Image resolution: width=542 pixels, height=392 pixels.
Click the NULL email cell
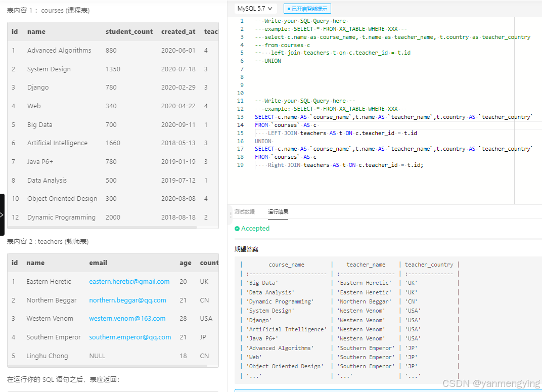coord(97,356)
